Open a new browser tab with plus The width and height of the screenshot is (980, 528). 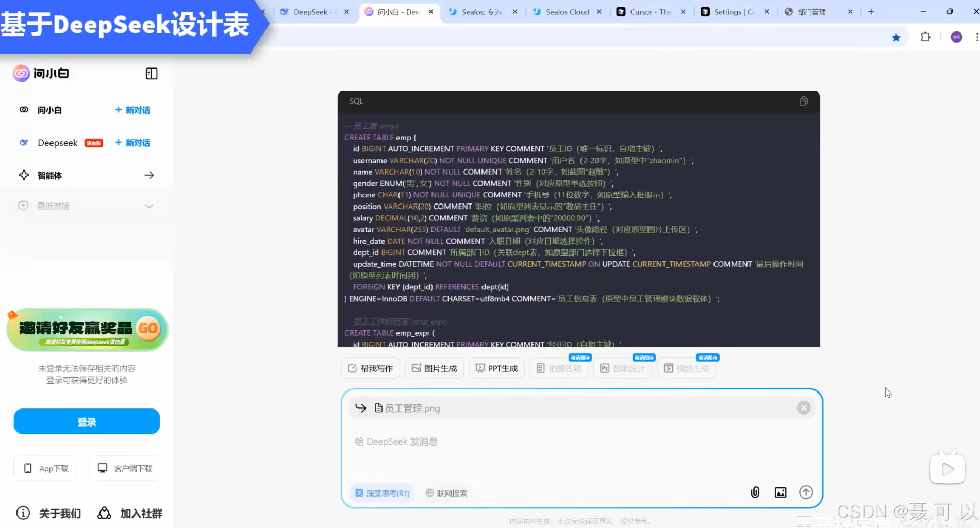click(871, 12)
